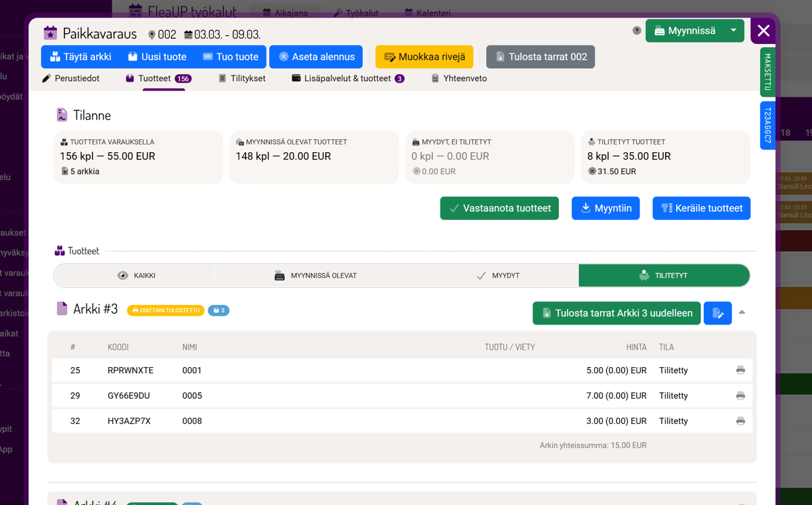
Task: Click the help question mark icon
Action: point(637,30)
